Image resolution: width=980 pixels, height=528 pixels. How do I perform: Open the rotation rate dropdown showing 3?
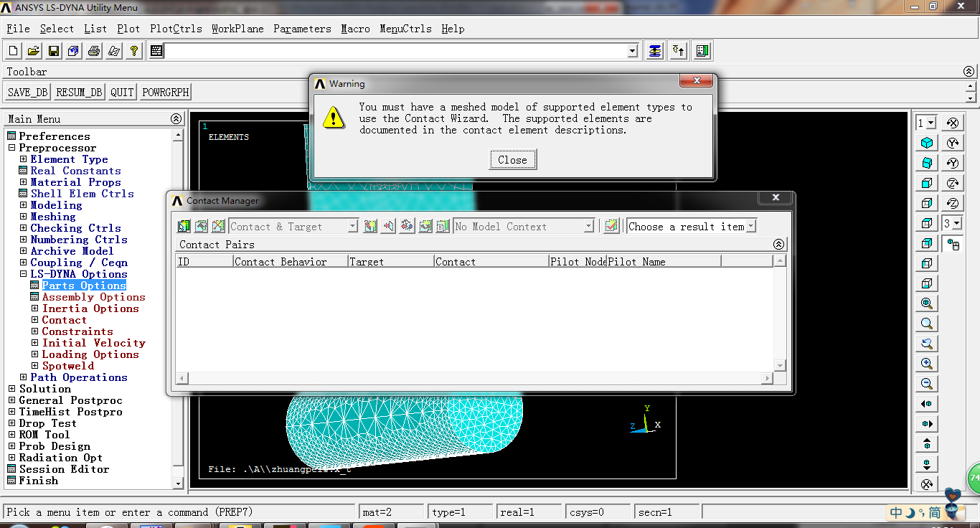pyautogui.click(x=956, y=224)
